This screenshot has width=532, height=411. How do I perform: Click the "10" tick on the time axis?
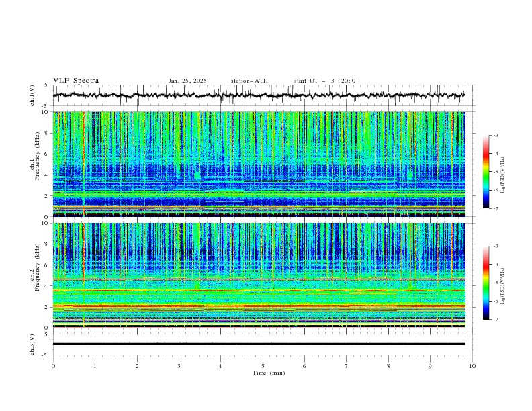(472, 366)
